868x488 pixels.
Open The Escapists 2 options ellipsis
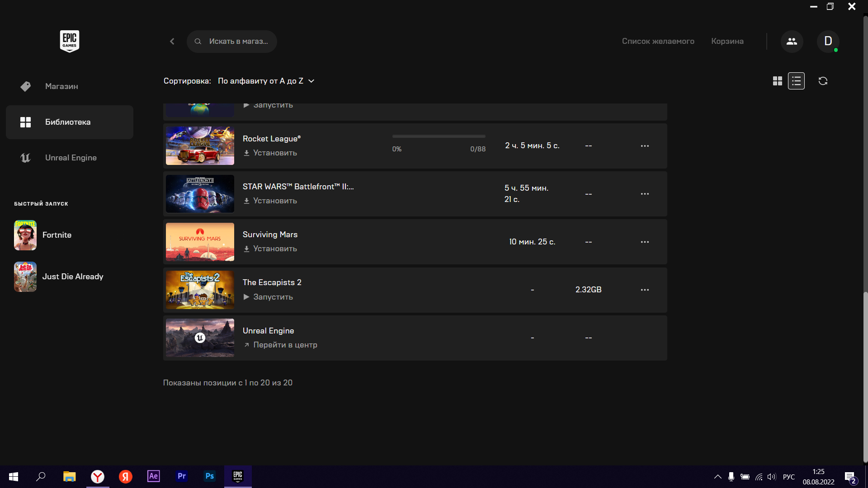point(645,290)
